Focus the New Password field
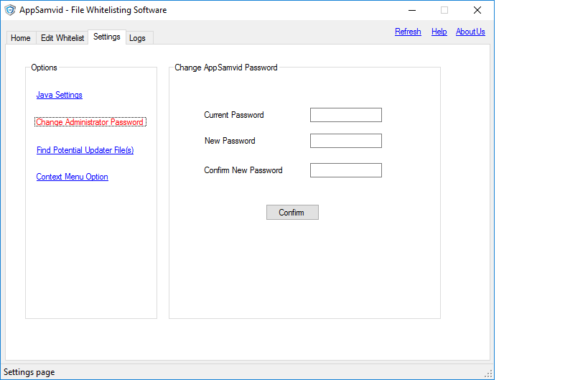The image size is (588, 380). click(346, 141)
